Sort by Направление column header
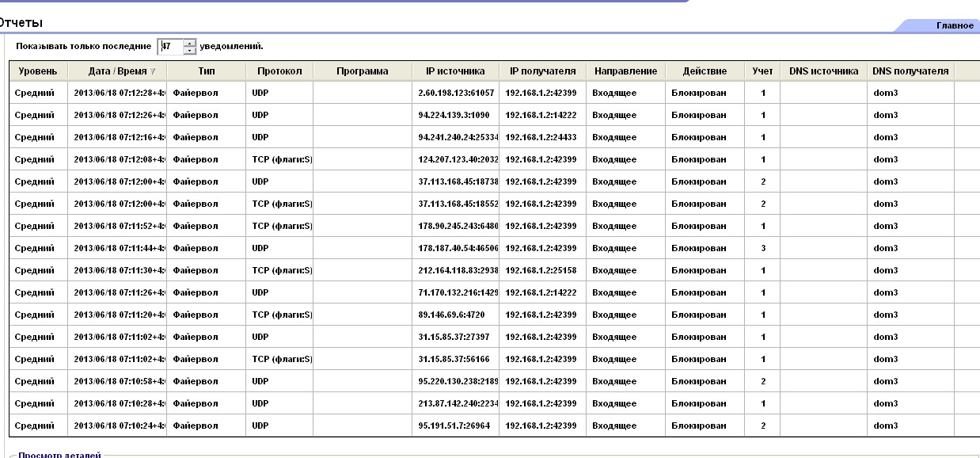This screenshot has height=458, width=980. tap(625, 71)
